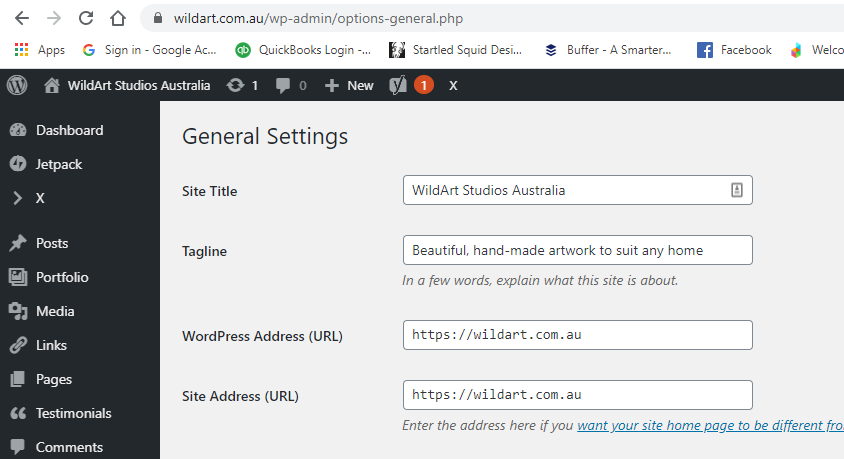Open the Media library menu
Viewport: 844px width, 459px height.
point(55,311)
